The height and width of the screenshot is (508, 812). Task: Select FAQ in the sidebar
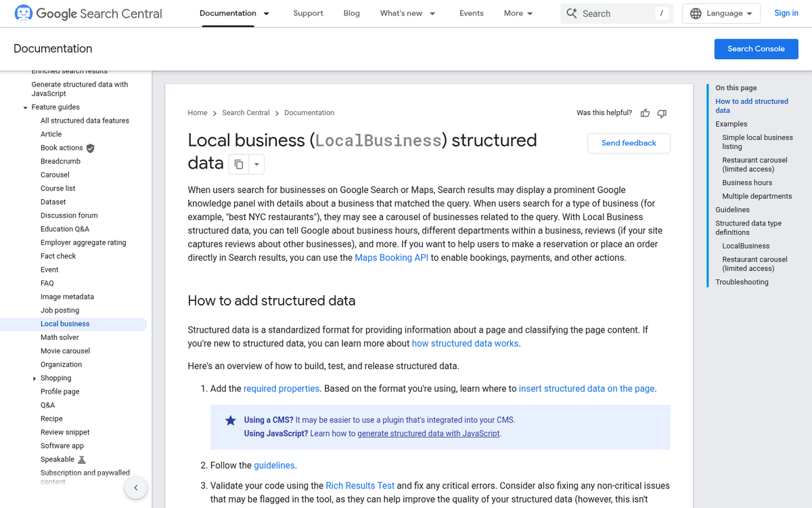tap(47, 283)
